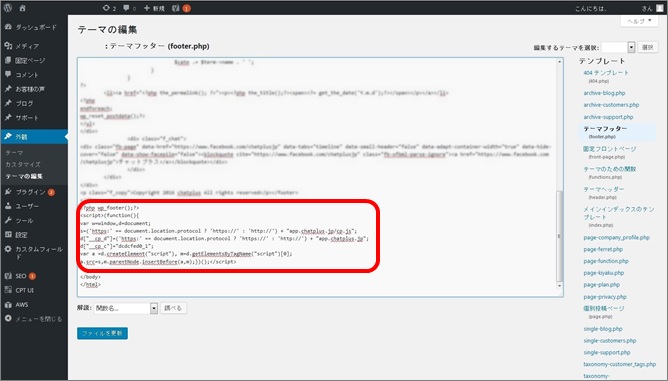668x381 pixels.
Task: Click the お客様の声 pin icon
Action: pos(8,89)
